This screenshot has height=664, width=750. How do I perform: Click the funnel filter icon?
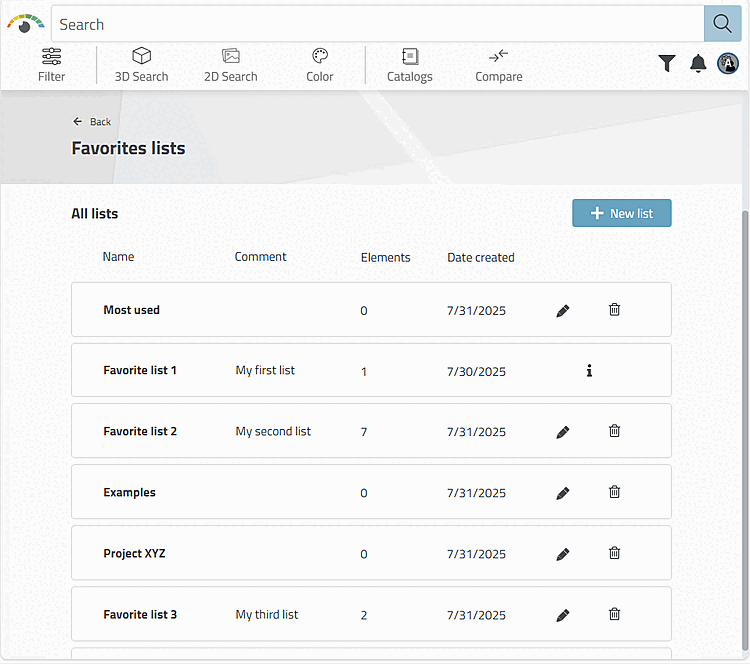(x=666, y=63)
